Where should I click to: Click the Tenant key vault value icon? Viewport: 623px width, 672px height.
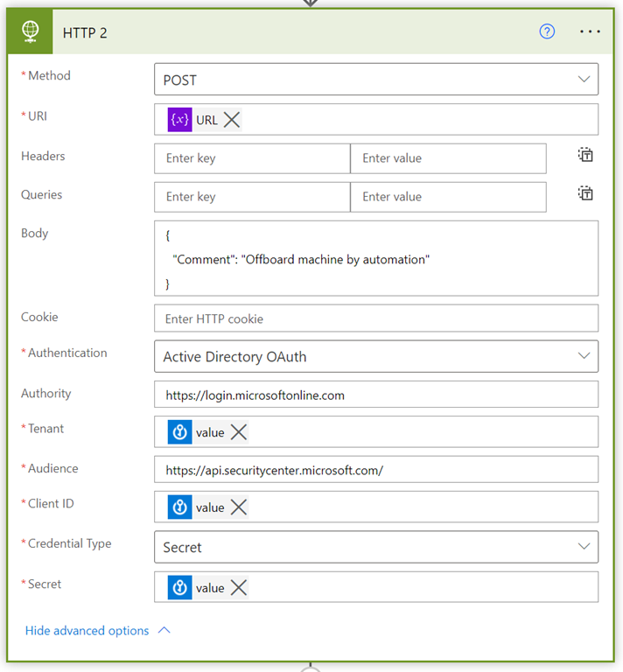pyautogui.click(x=179, y=432)
